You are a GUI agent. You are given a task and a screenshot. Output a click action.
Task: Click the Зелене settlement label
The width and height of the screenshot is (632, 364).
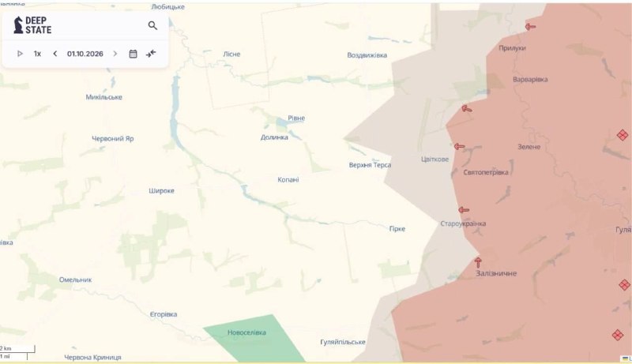(529, 147)
